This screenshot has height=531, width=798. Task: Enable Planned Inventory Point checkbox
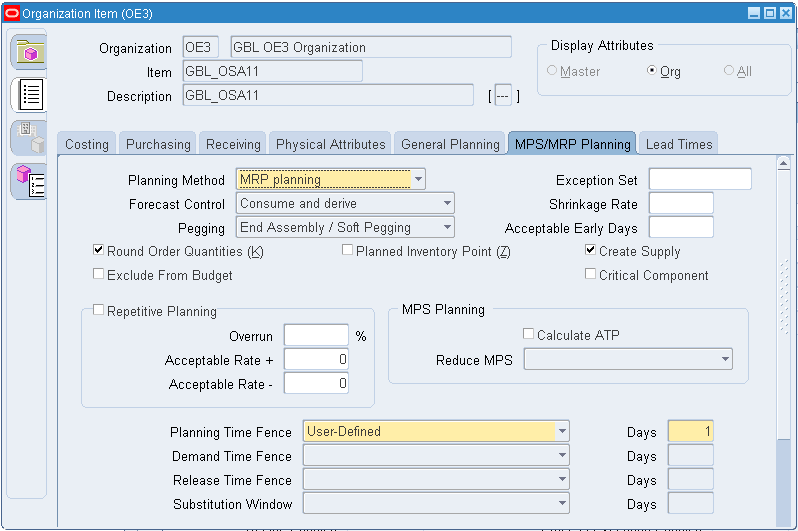[347, 250]
